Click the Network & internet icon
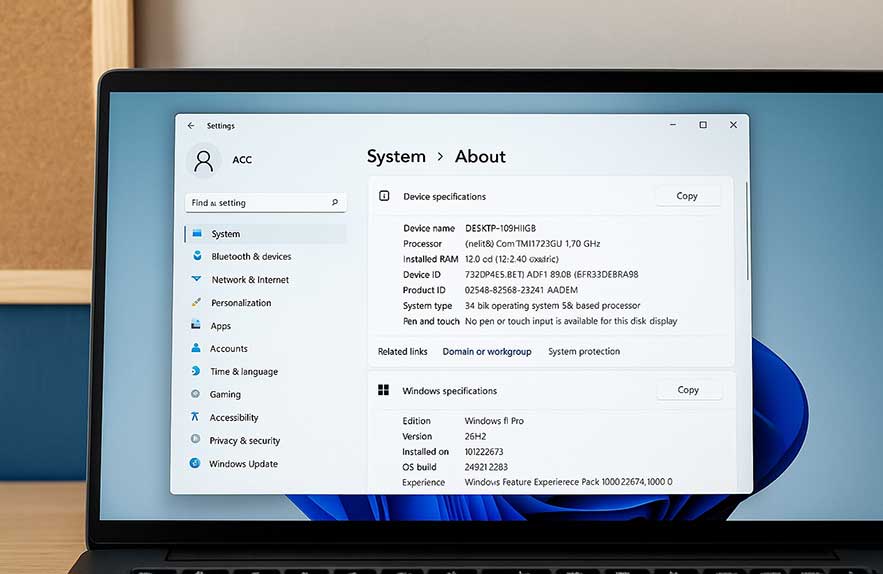 point(197,279)
